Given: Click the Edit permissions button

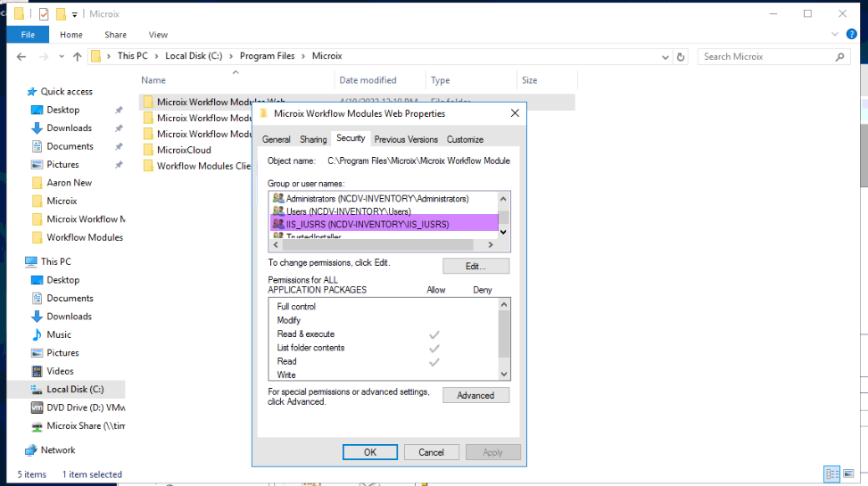Looking at the screenshot, I should click(475, 267).
